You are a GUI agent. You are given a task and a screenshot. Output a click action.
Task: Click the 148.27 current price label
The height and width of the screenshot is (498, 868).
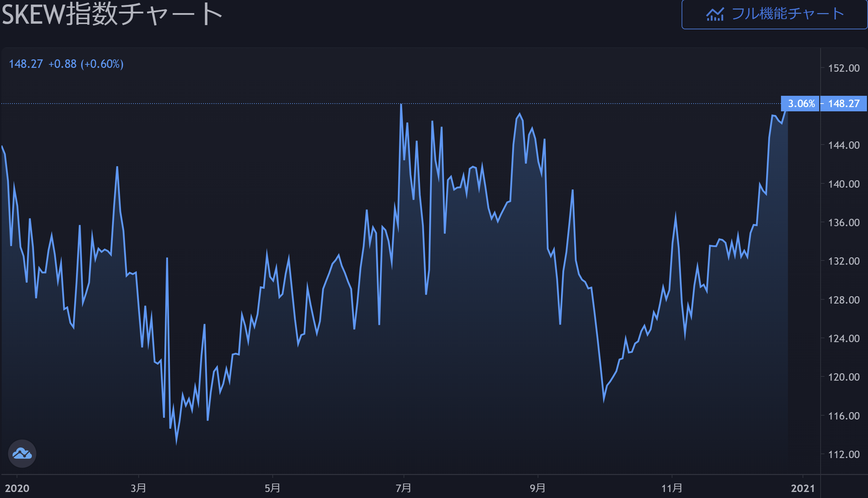843,104
